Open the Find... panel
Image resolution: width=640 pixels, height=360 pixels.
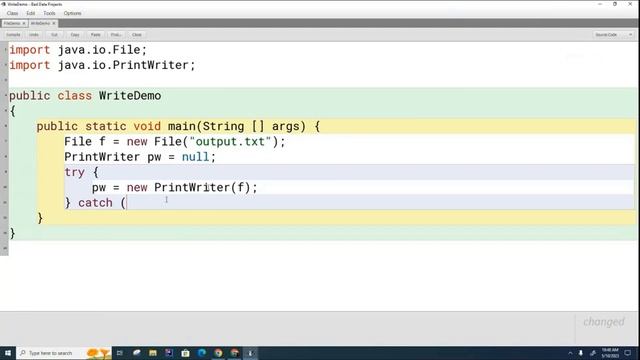pyautogui.click(x=116, y=35)
